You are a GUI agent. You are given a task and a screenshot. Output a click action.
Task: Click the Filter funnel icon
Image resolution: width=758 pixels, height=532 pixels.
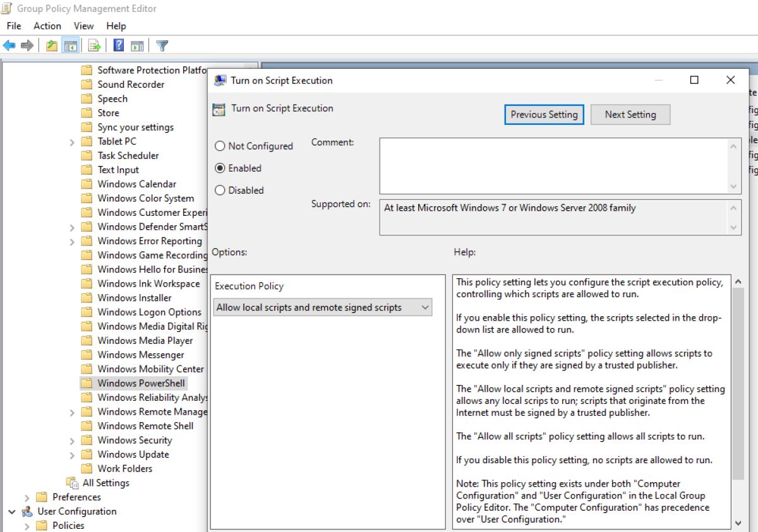tap(162, 45)
